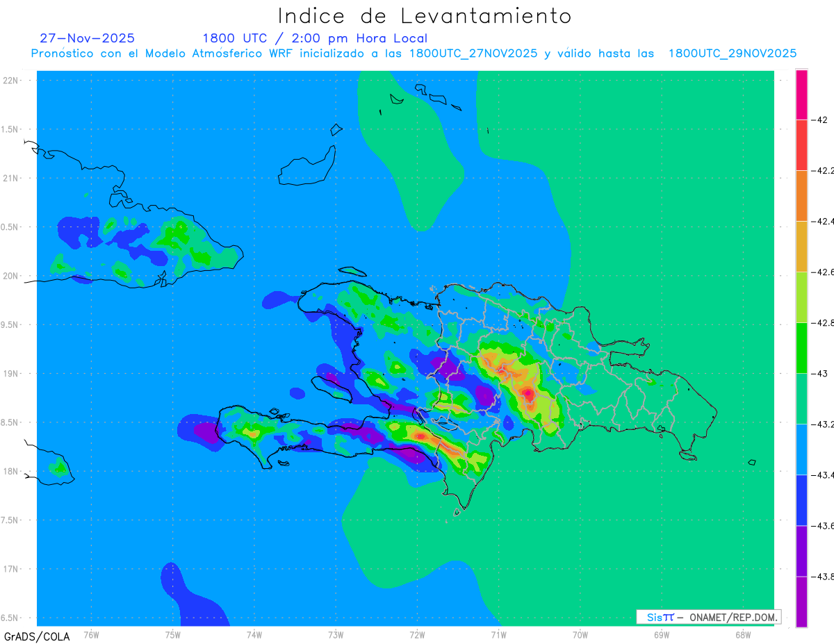
Task: Pick the teal-green colorbar segment below -43
Action: [801, 398]
